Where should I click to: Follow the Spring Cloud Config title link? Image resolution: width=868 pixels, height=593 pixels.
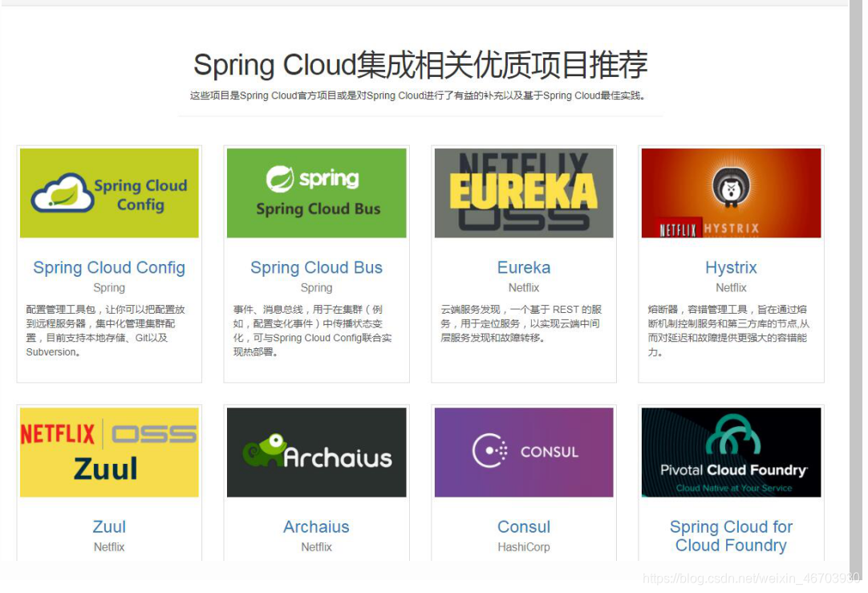[x=109, y=267]
